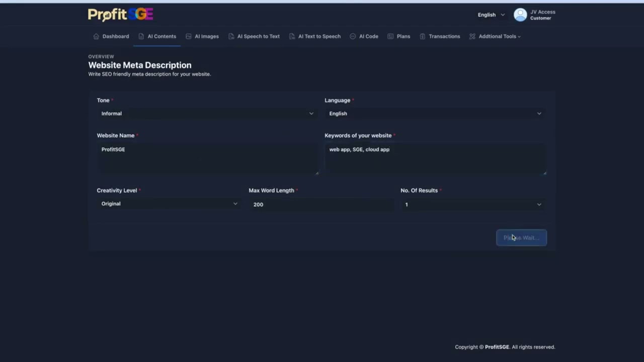Click the AI Speech to Text icon

(231, 36)
